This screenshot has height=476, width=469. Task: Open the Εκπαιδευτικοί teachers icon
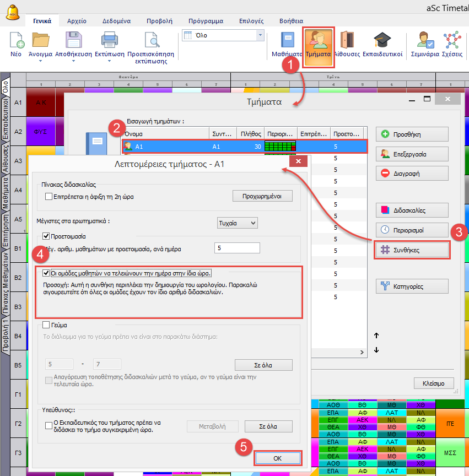coord(382,41)
